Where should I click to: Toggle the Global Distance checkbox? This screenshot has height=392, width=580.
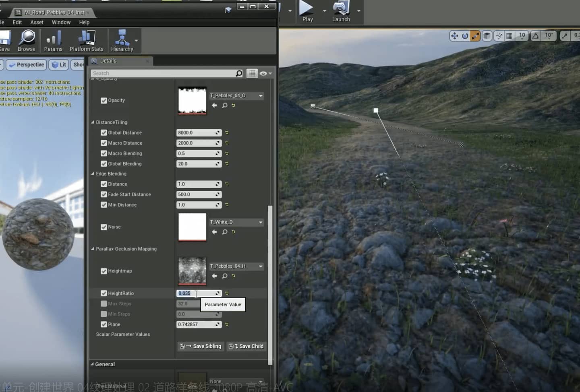[x=104, y=132]
